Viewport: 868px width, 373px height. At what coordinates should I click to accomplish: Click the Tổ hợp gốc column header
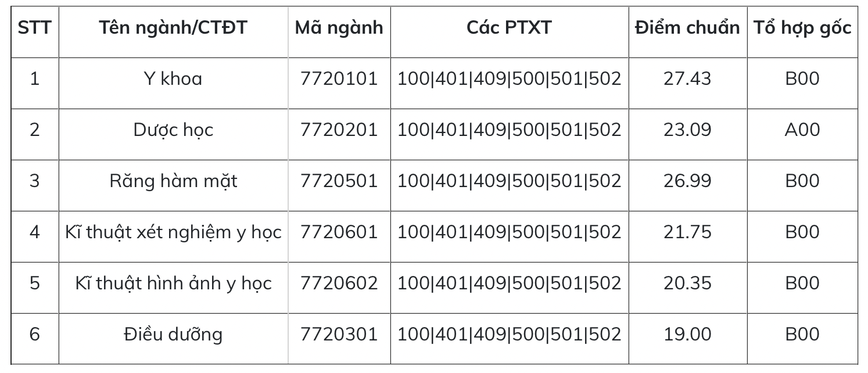(802, 28)
